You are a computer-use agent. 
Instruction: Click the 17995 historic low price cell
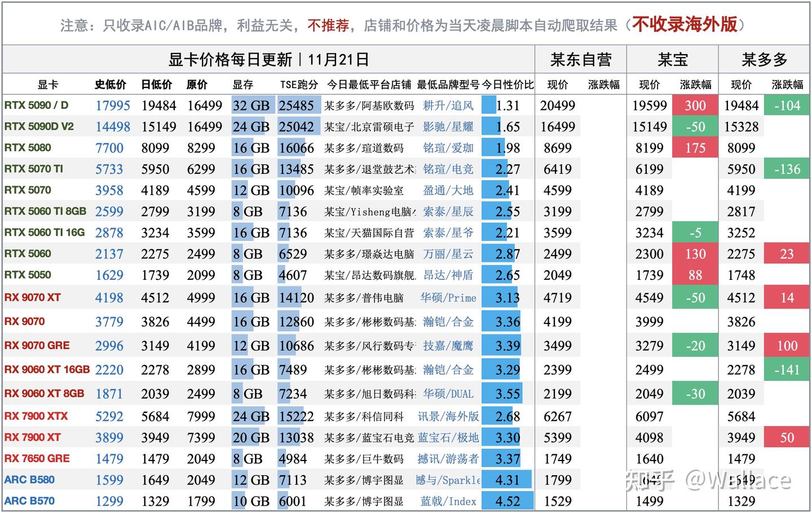[113, 106]
